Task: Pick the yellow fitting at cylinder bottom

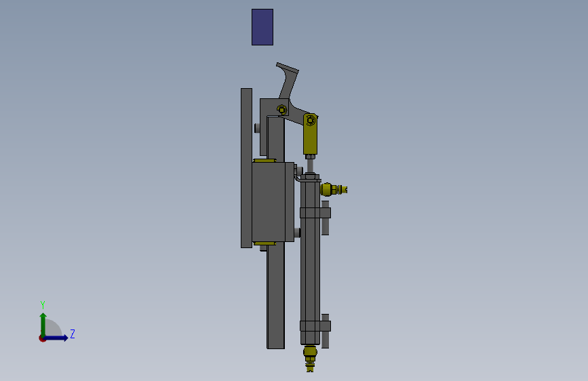Action: coord(310,358)
